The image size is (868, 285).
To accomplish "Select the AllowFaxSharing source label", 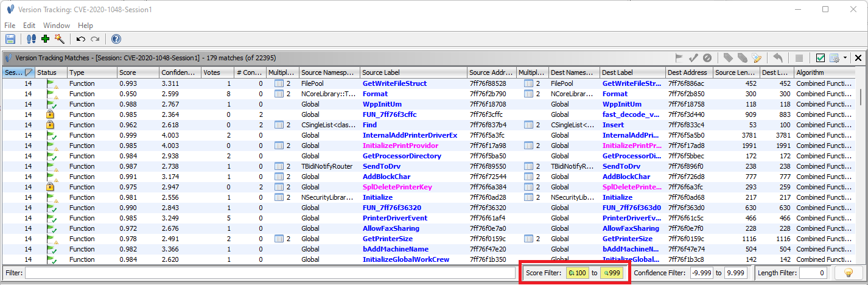I will [391, 228].
